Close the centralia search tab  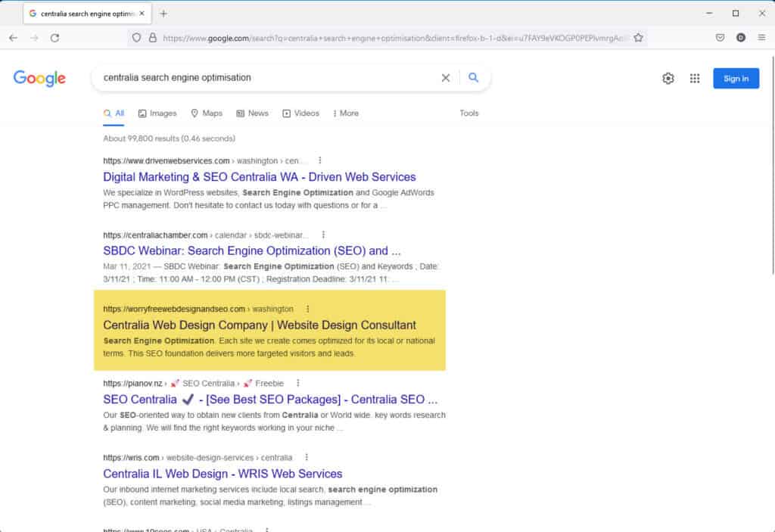[142, 14]
